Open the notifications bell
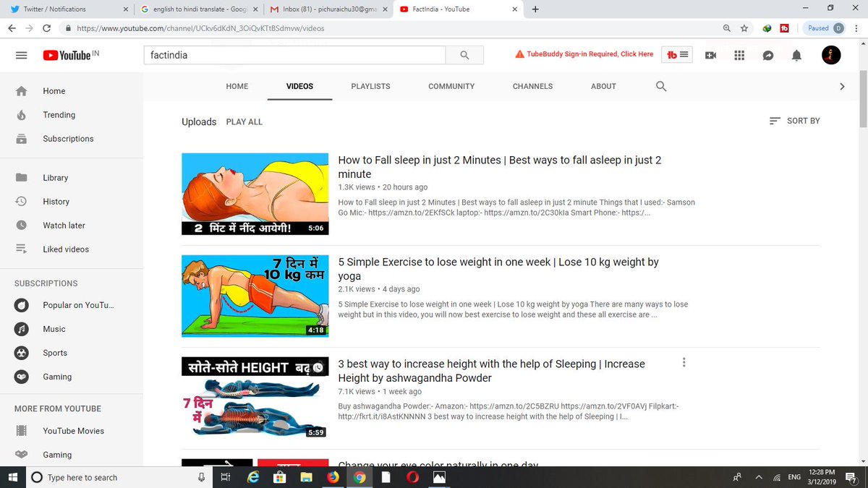The image size is (868, 488). point(796,56)
